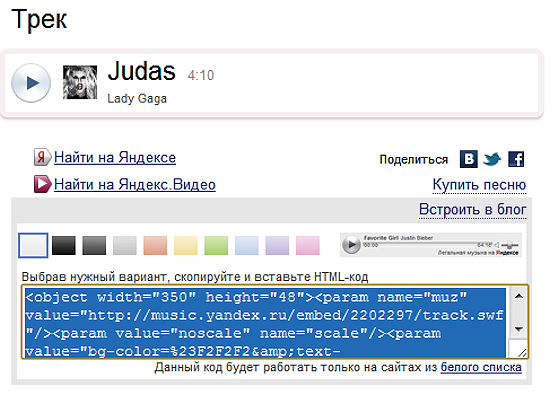This screenshot has width=550, height=395.
Task: Click Купить песню link
Action: pos(479,185)
